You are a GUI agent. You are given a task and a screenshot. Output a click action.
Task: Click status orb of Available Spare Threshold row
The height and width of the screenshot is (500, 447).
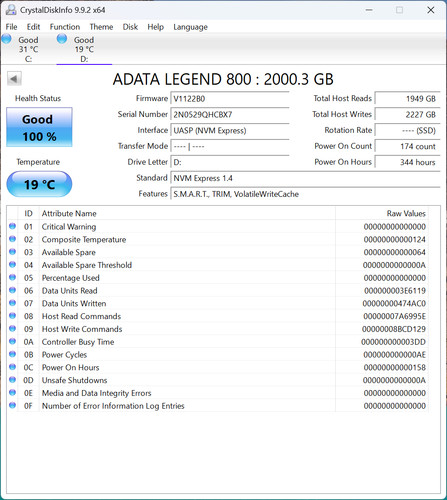click(x=12, y=265)
